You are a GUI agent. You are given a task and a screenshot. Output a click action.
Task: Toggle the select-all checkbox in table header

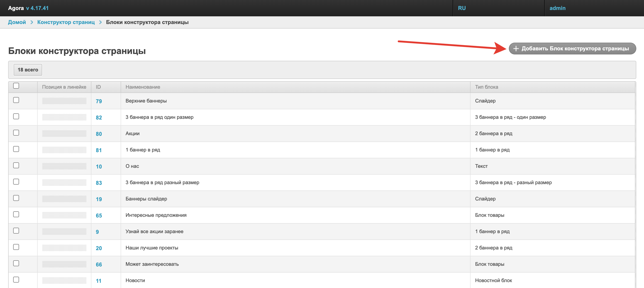pos(16,86)
